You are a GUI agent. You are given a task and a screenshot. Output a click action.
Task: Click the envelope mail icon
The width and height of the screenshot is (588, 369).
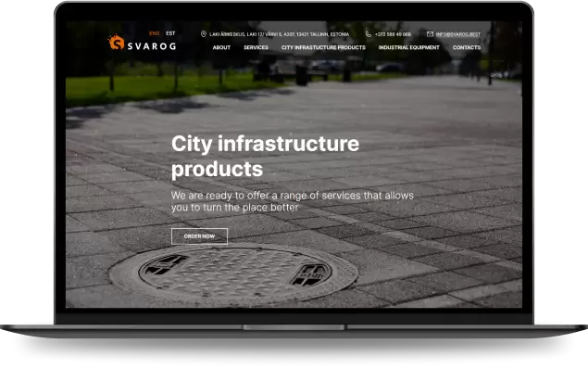click(x=430, y=34)
